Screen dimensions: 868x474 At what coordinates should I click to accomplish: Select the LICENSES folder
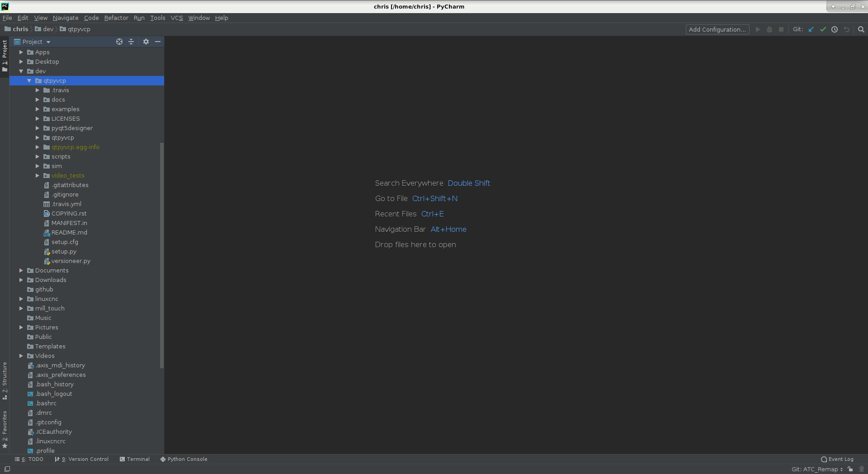65,119
